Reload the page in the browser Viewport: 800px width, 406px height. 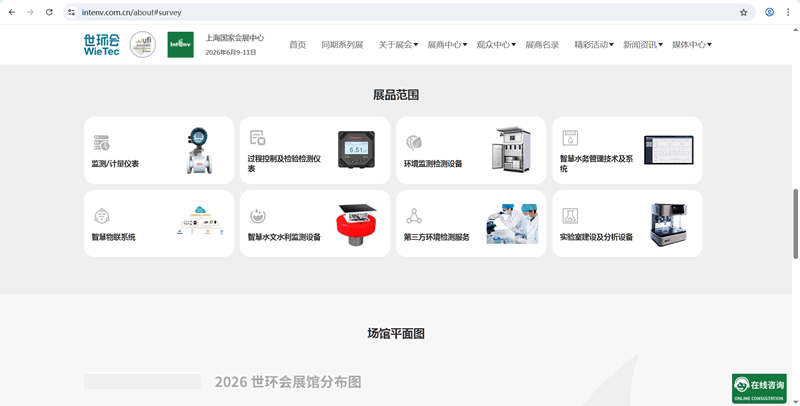pos(49,12)
